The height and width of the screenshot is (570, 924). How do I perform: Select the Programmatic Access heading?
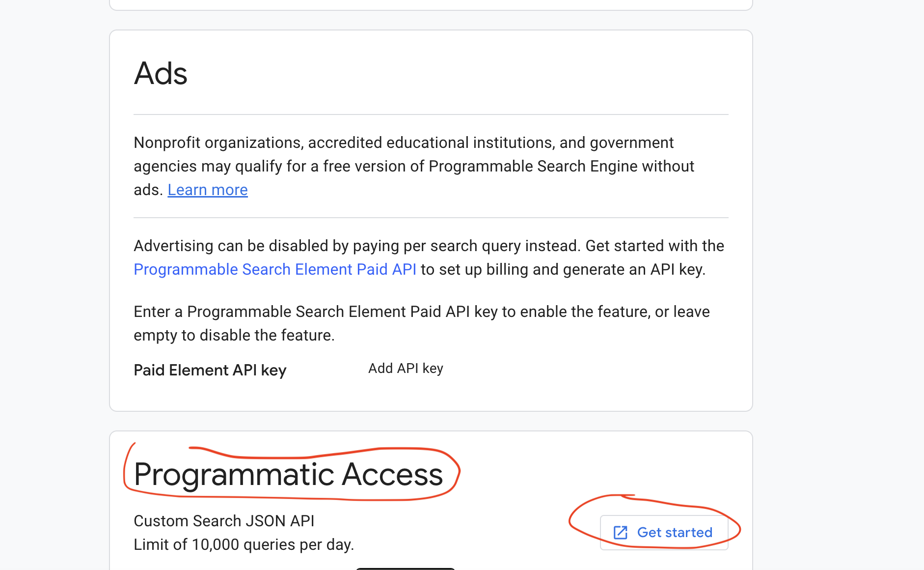tap(288, 474)
